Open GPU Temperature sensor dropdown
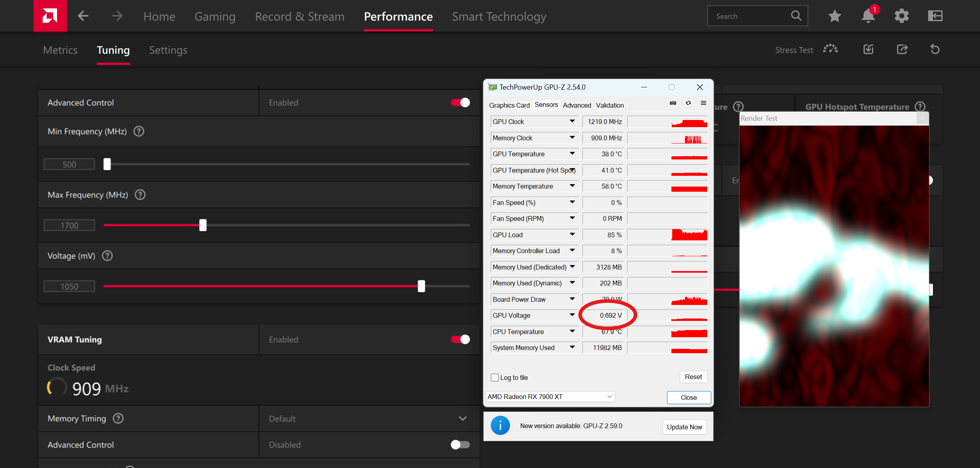 pos(572,153)
